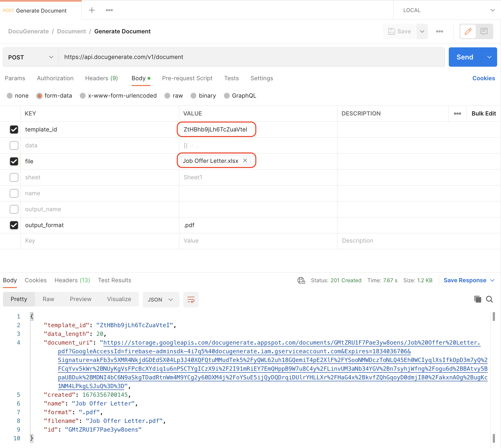The width and height of the screenshot is (501, 448).
Task: Select x-www-form-urlencoded body type
Action: pos(82,95)
